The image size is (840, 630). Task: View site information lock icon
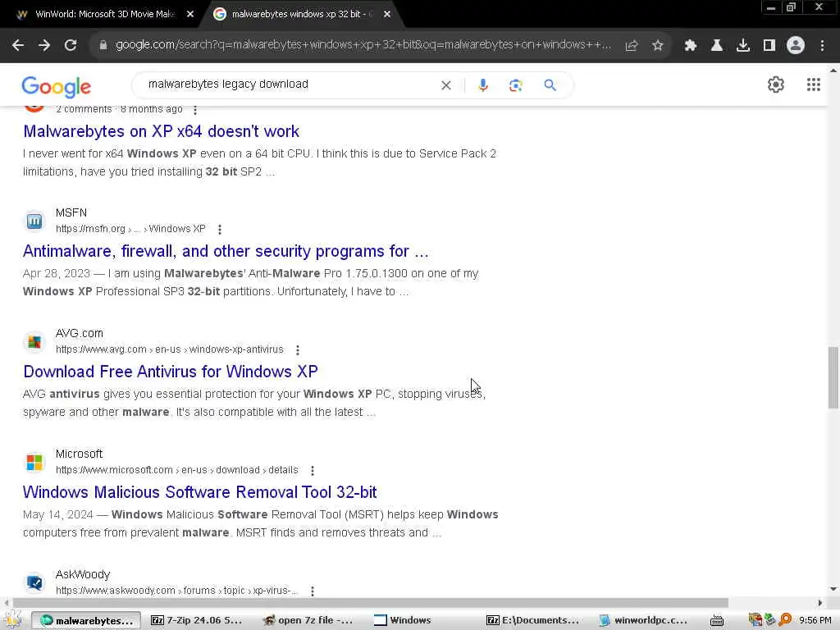103,46
